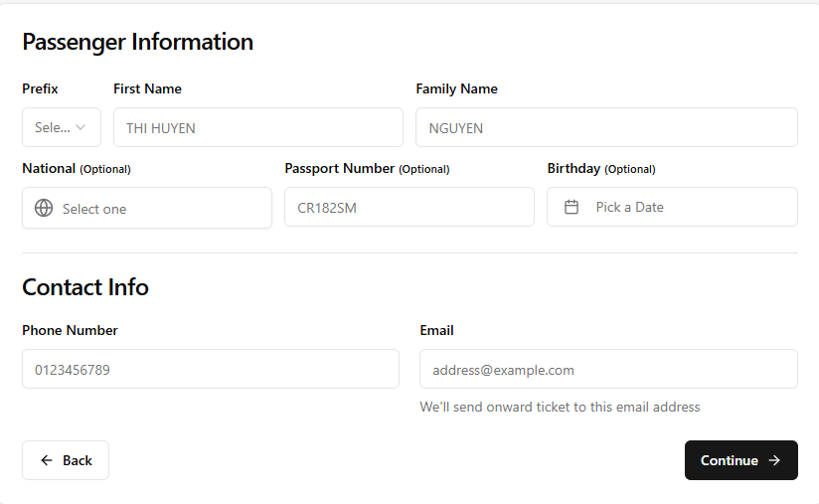819x504 pixels.
Task: Click the calendar icon in Birthday field
Action: [x=572, y=208]
